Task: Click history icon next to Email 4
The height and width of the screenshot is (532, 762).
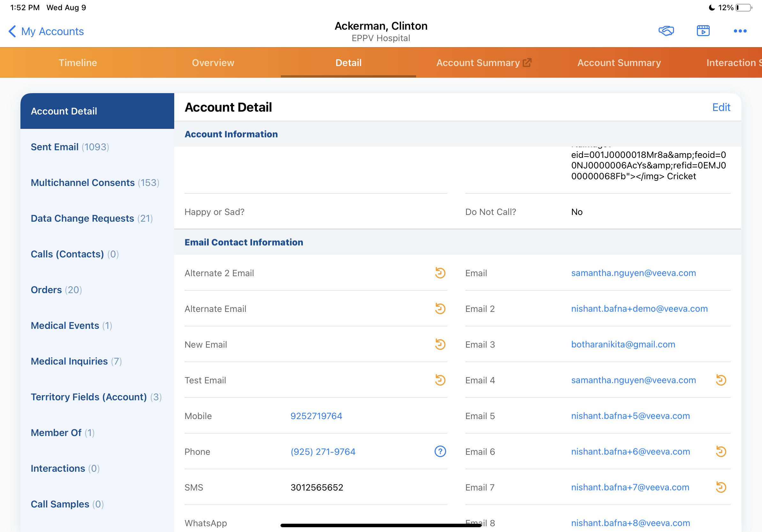Action: [x=721, y=380]
